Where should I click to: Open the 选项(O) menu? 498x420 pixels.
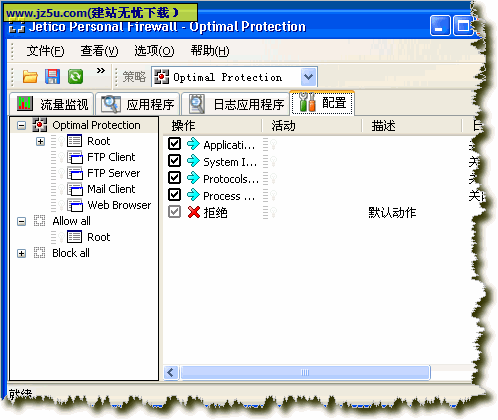click(154, 51)
